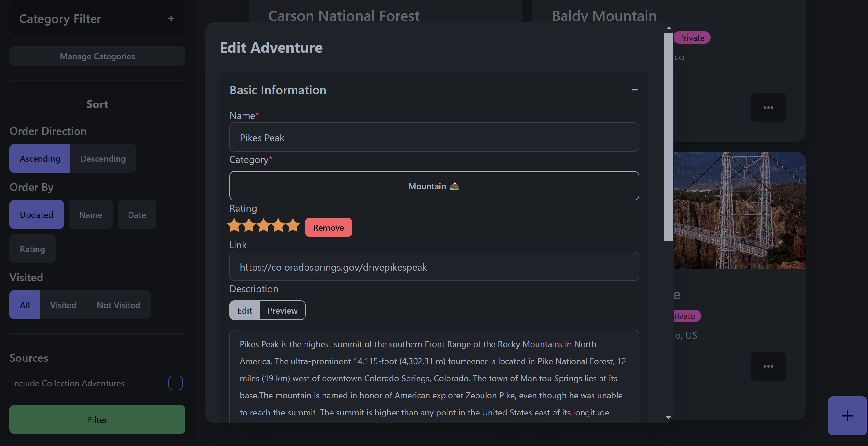Viewport: 868px width, 446px height.
Task: Expand the Category Filter plus icon
Action: [171, 19]
